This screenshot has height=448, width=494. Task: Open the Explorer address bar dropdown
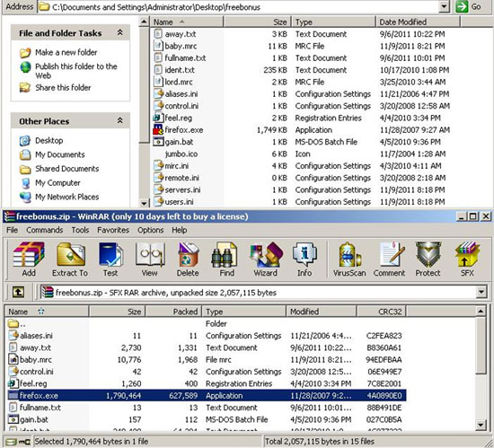(444, 6)
